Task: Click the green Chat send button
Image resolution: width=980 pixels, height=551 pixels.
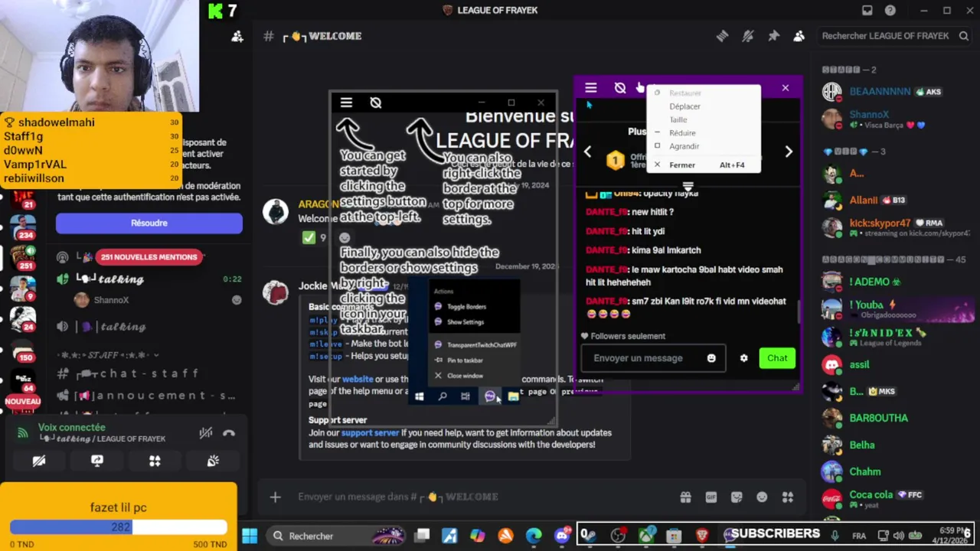Action: [777, 358]
